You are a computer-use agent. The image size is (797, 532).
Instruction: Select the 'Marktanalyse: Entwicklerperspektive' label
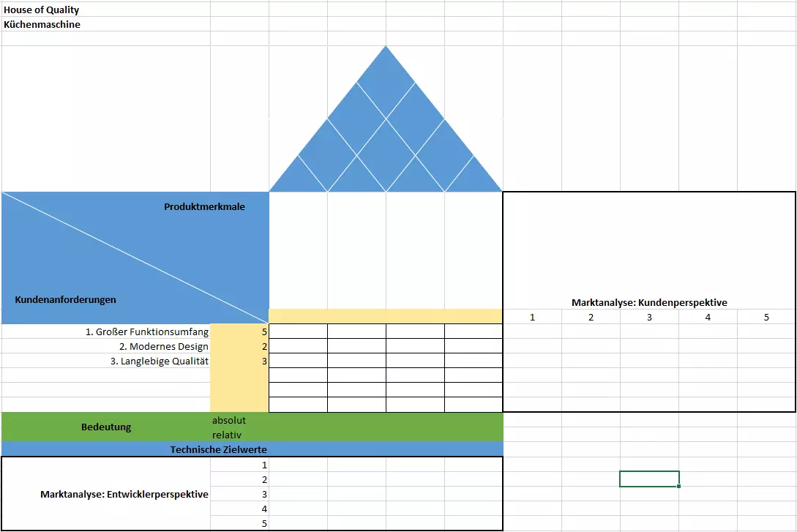(x=124, y=495)
